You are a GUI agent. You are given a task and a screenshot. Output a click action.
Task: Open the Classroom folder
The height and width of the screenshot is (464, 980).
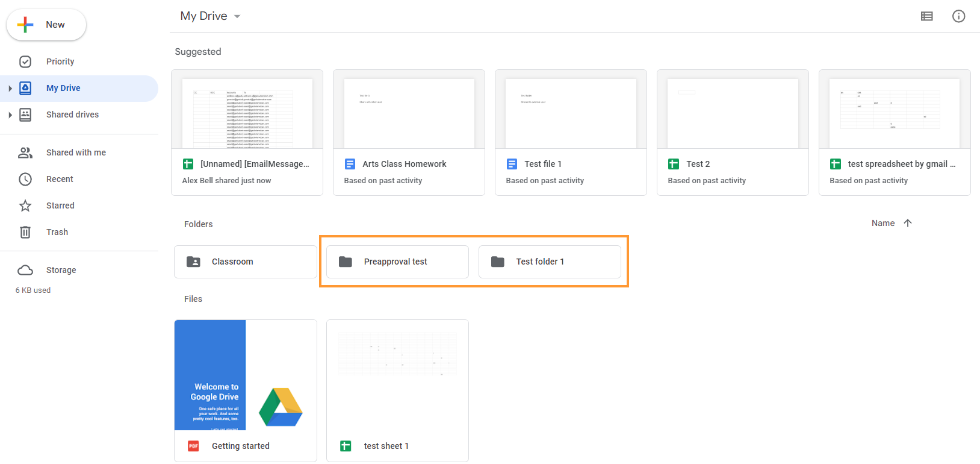(246, 262)
